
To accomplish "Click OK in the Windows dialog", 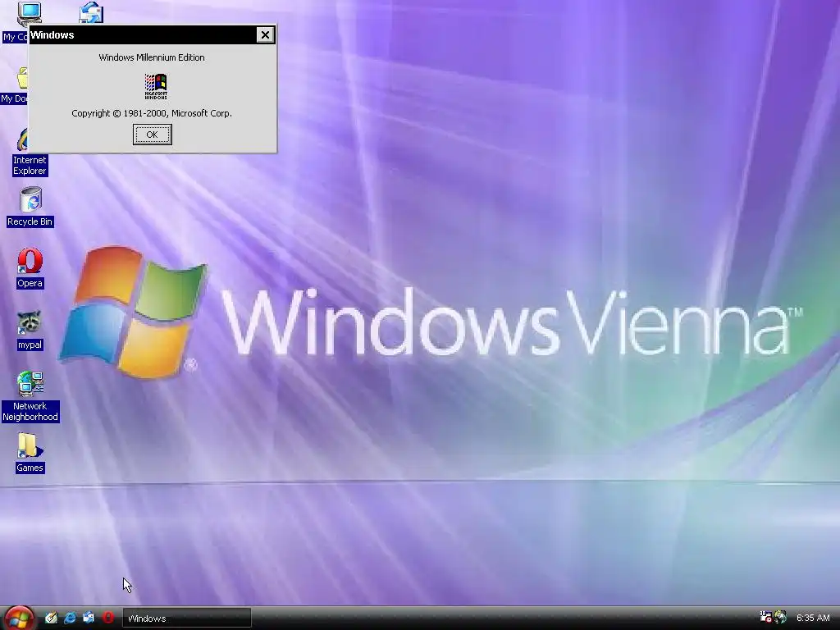I will coord(152,135).
